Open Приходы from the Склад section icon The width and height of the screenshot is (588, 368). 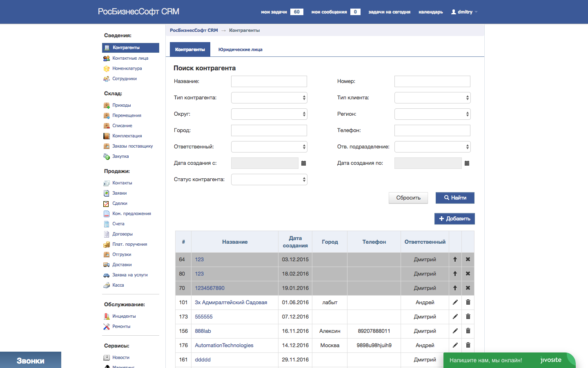pos(107,105)
